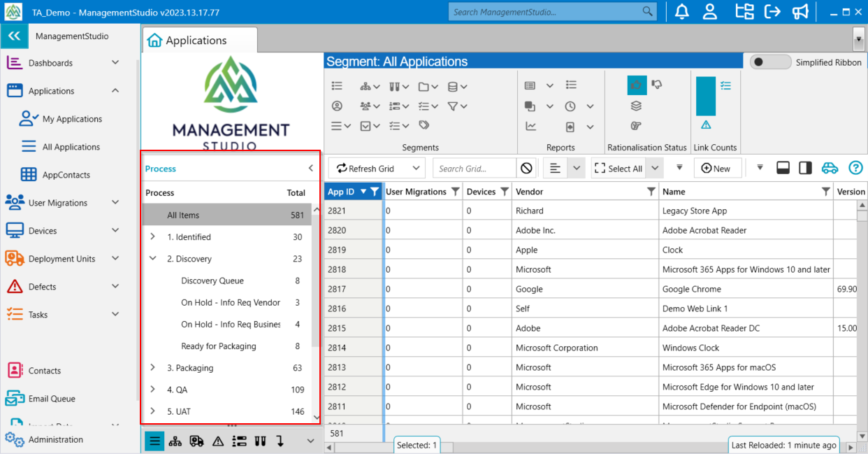The width and height of the screenshot is (868, 454).
Task: Toggle the Devices column filter
Action: point(505,192)
